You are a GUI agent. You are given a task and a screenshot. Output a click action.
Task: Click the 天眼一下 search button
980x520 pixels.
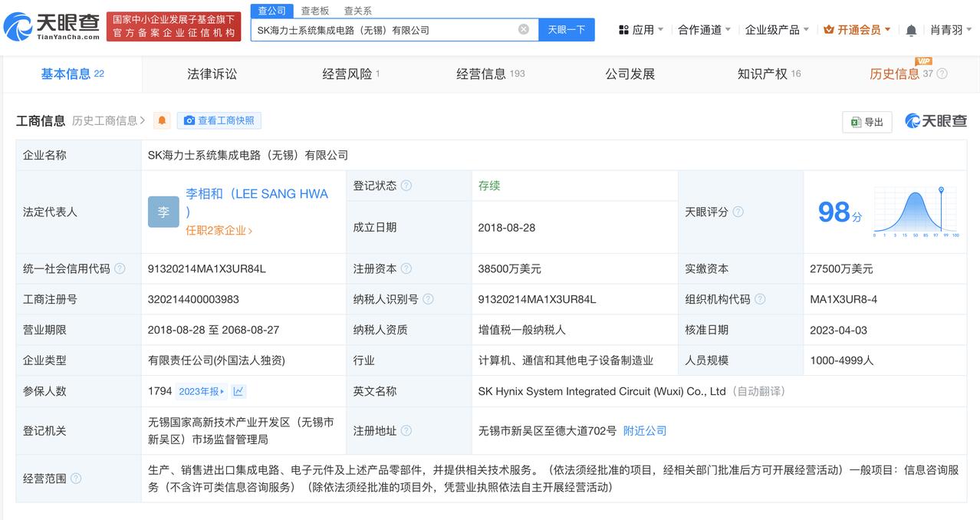[566, 29]
